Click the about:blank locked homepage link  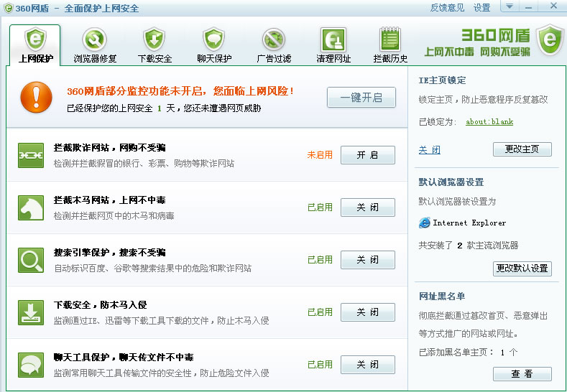[x=489, y=122]
